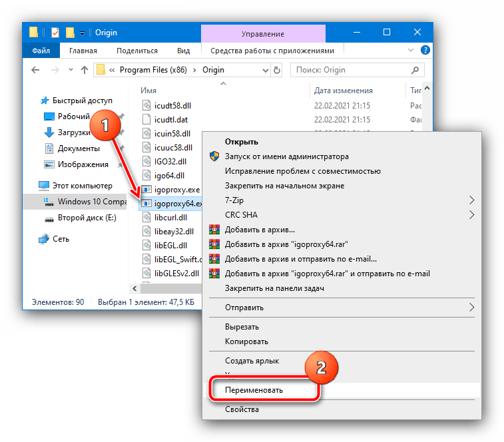
Task: Open Изображения in navigation pane
Action: [x=76, y=164]
